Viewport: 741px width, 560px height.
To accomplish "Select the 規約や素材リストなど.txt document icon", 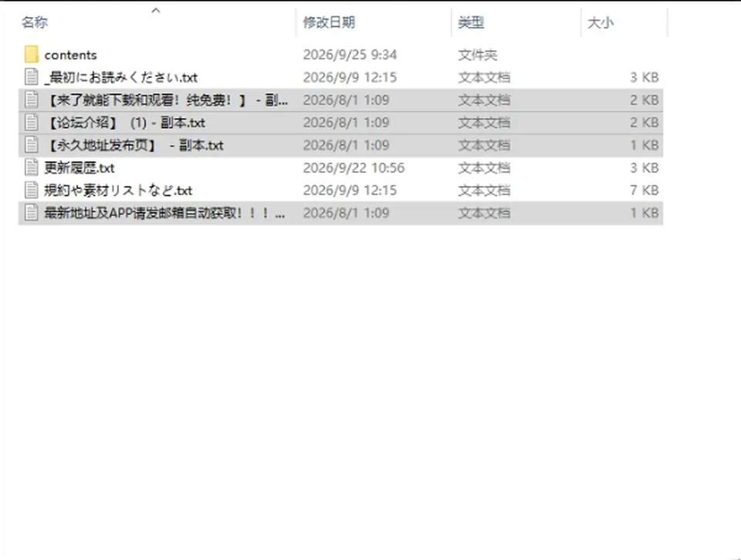I will (31, 191).
